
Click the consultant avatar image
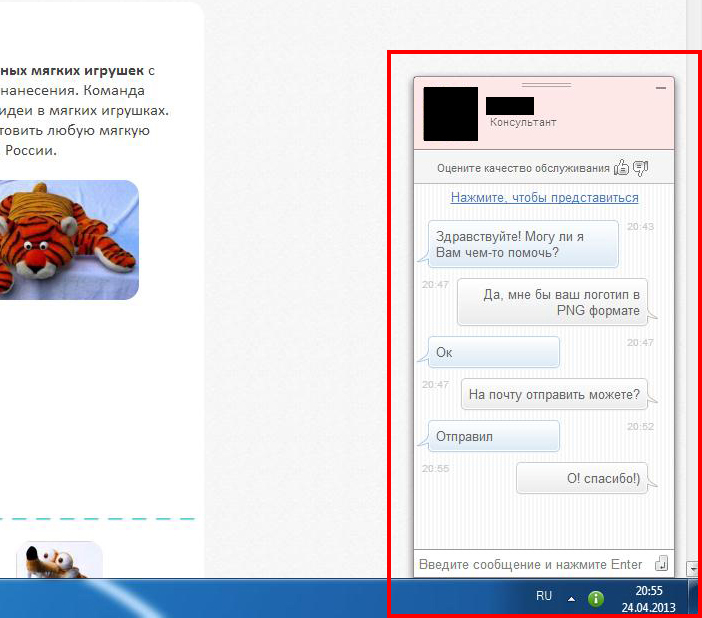click(450, 114)
